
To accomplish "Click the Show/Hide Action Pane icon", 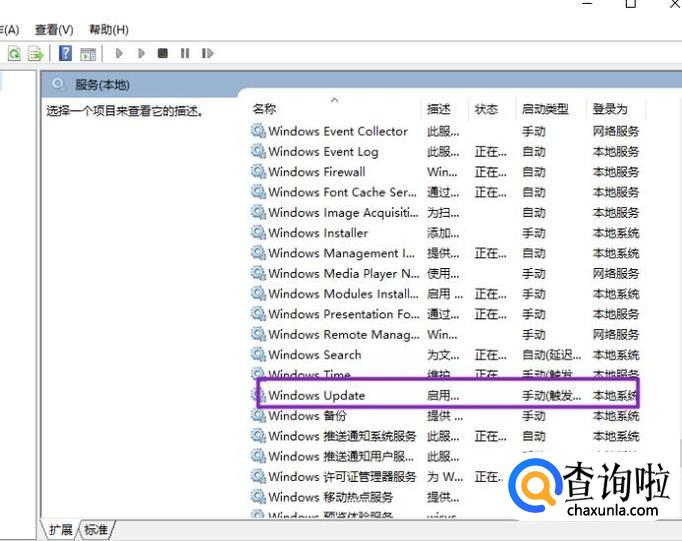I will (88, 53).
